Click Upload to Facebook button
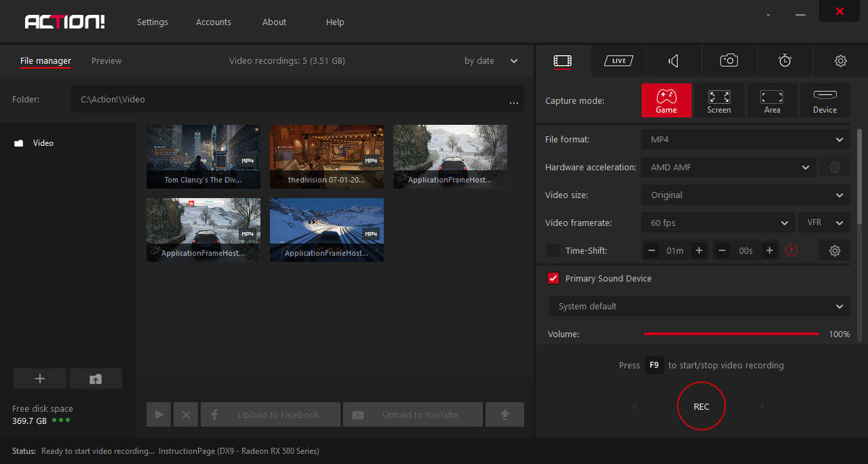Screen dimensions: 868x464 click(271, 414)
